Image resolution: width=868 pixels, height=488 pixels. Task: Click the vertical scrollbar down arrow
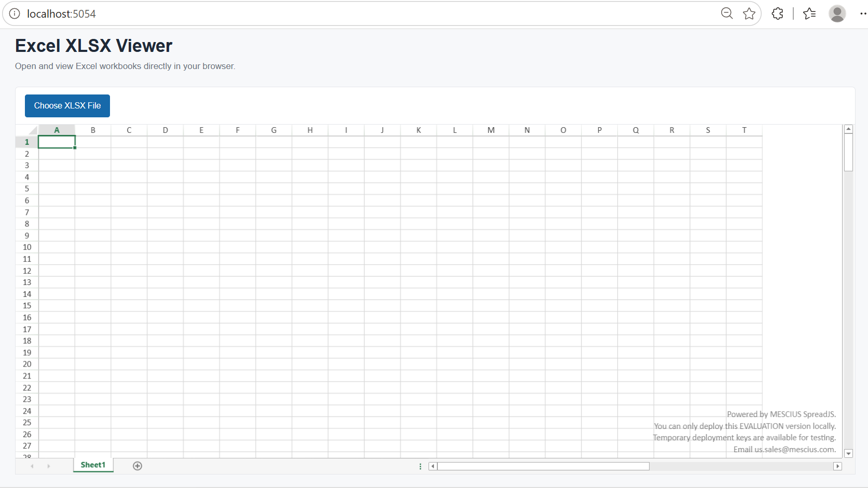click(849, 454)
